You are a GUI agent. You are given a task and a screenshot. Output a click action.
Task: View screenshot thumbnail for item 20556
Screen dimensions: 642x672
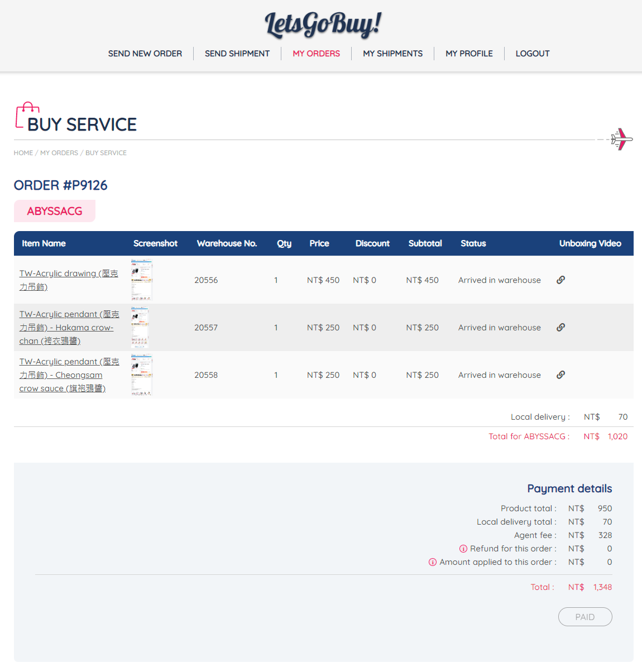[x=141, y=280]
